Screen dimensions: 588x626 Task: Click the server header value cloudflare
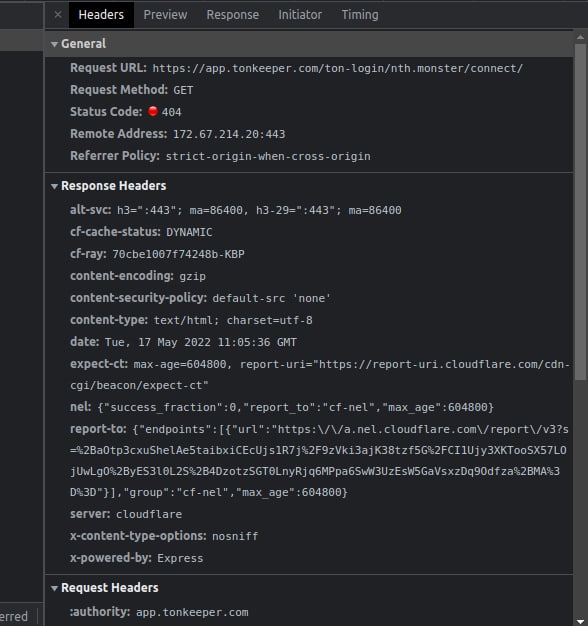(149, 514)
